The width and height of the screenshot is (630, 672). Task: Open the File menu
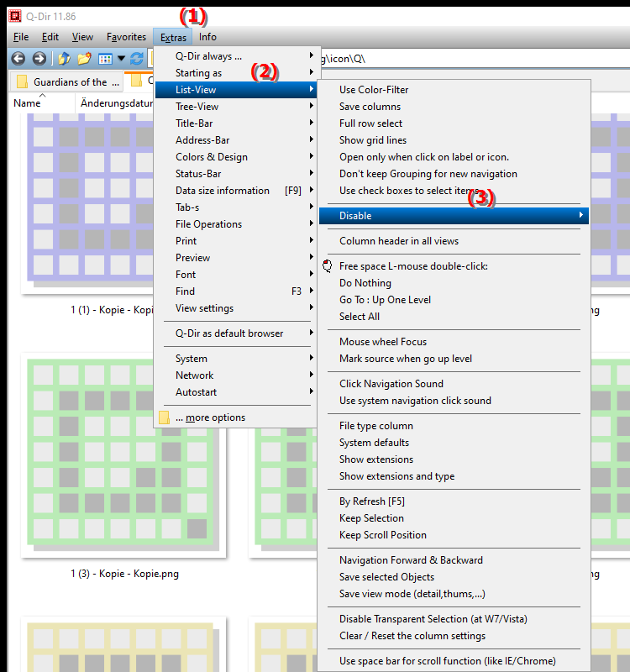[x=21, y=37]
